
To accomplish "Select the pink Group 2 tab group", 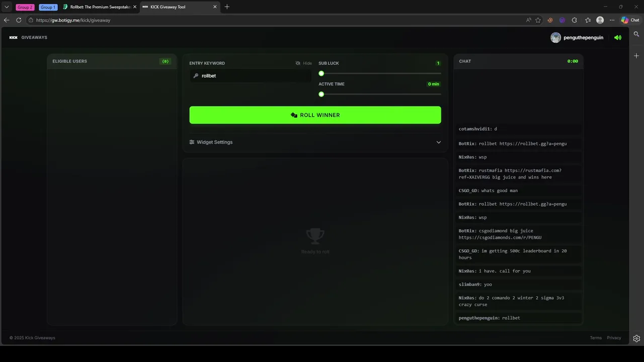I will tap(25, 7).
